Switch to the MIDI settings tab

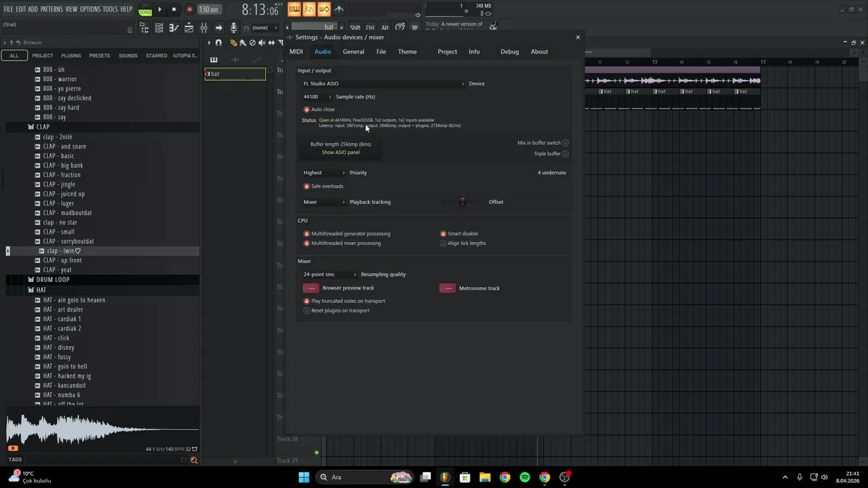pos(296,52)
